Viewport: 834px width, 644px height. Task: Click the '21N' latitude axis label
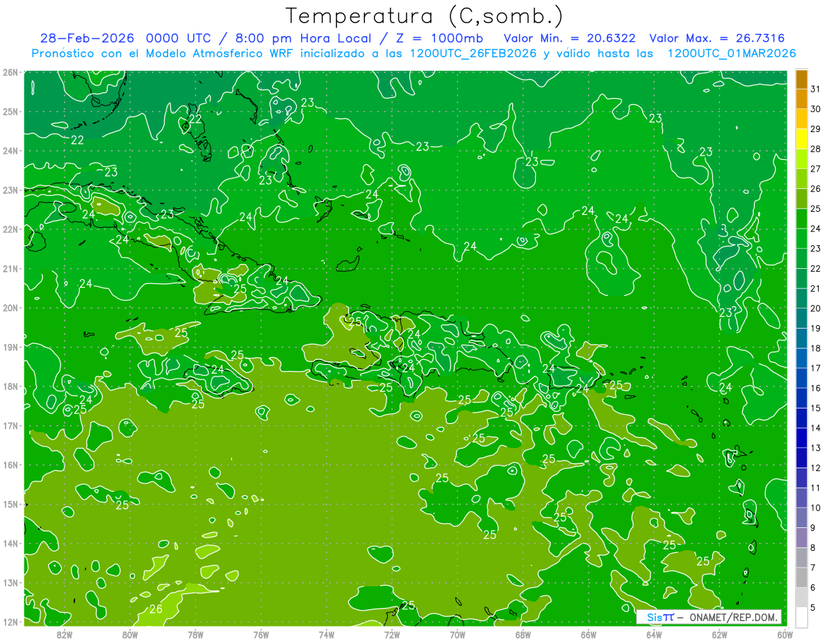point(9,269)
